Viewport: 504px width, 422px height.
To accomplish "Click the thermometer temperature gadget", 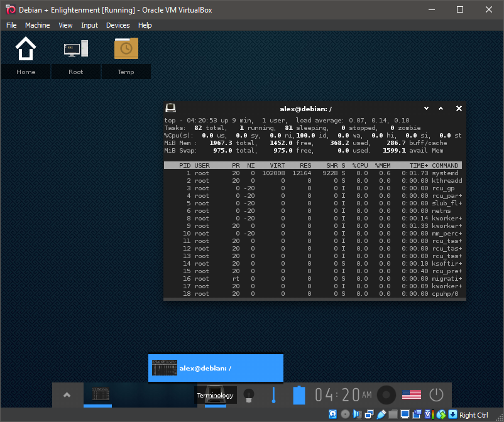I will click(x=273, y=395).
